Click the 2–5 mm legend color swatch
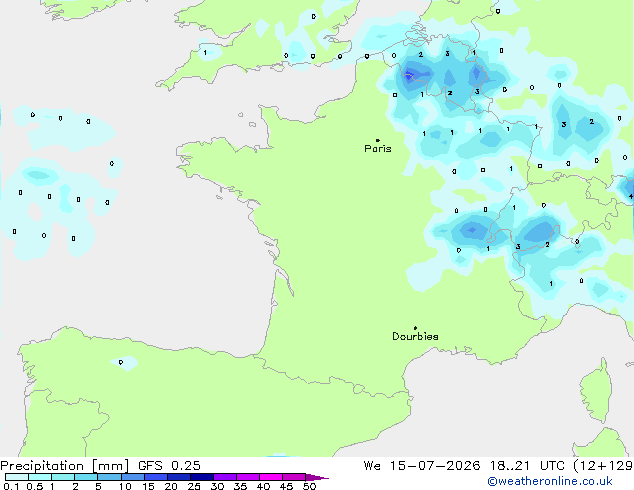This screenshot has height=490, width=634. [86, 477]
